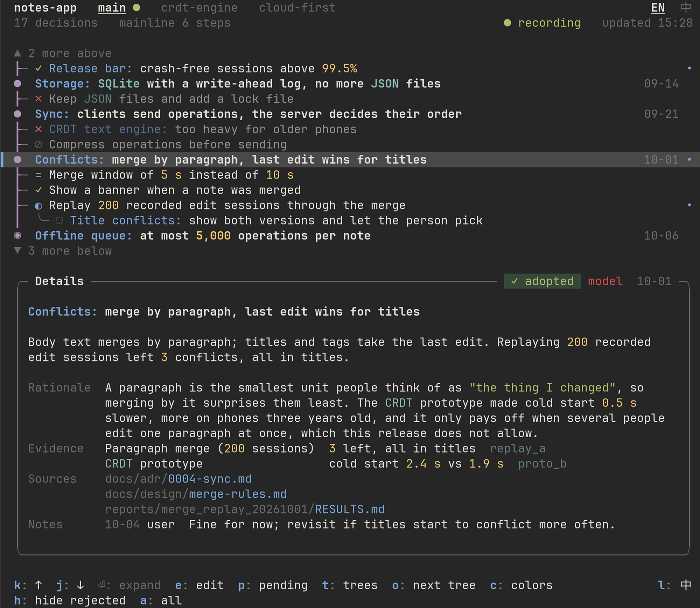Open the 0004-sync.md source link
700x608 pixels.
210,479
